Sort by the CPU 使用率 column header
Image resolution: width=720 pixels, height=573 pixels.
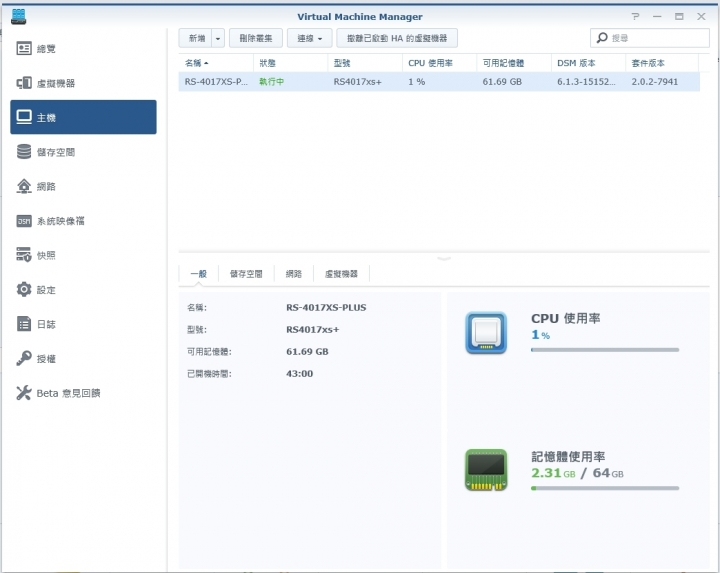(439, 63)
